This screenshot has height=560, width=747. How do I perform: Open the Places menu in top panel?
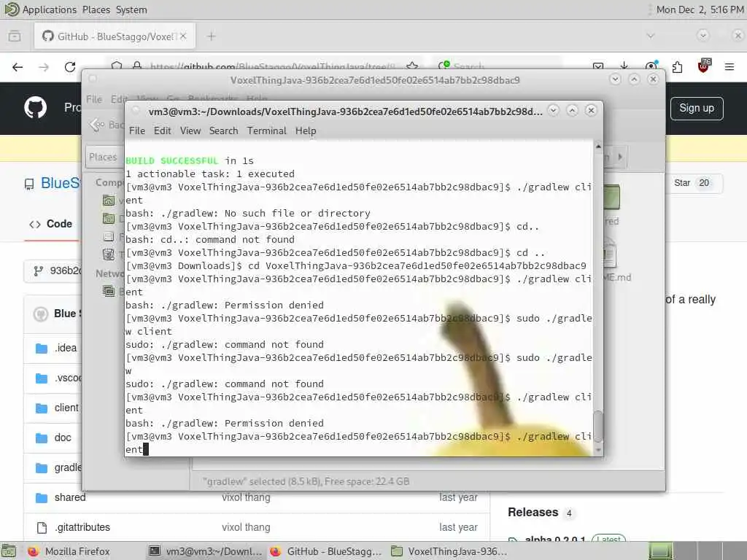(96, 9)
